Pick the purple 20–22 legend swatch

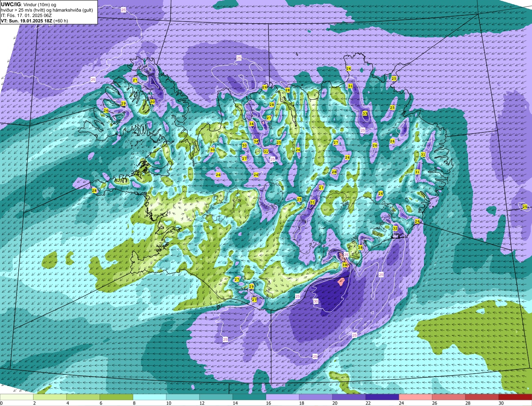pyautogui.click(x=349, y=397)
